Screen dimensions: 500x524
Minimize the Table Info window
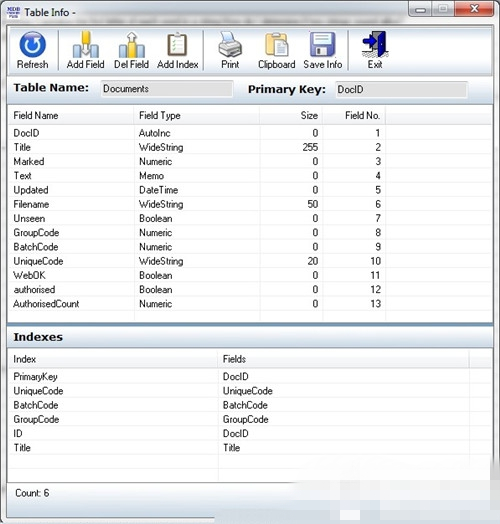420,9
